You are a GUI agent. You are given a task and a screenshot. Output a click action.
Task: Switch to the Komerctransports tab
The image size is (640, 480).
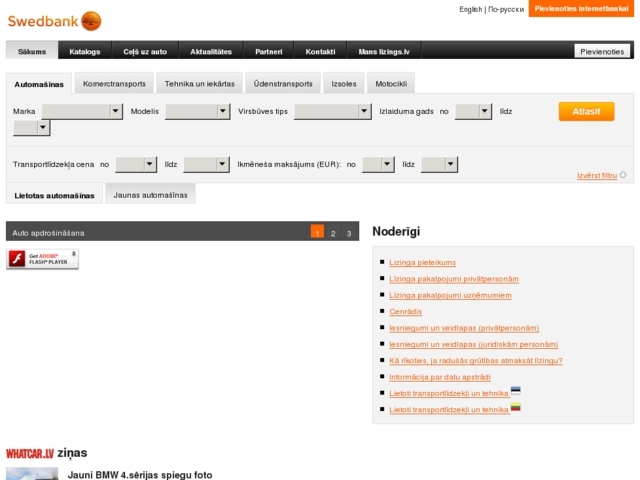point(114,84)
